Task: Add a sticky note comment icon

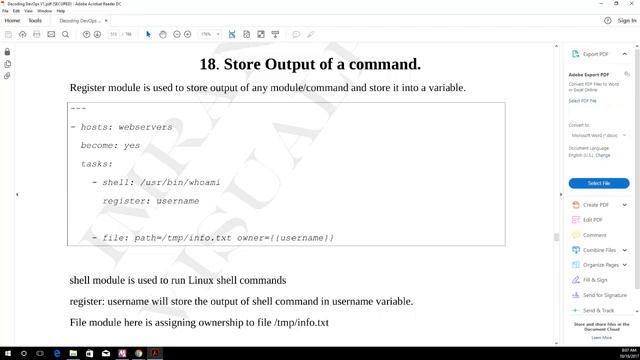Action: click(296, 35)
